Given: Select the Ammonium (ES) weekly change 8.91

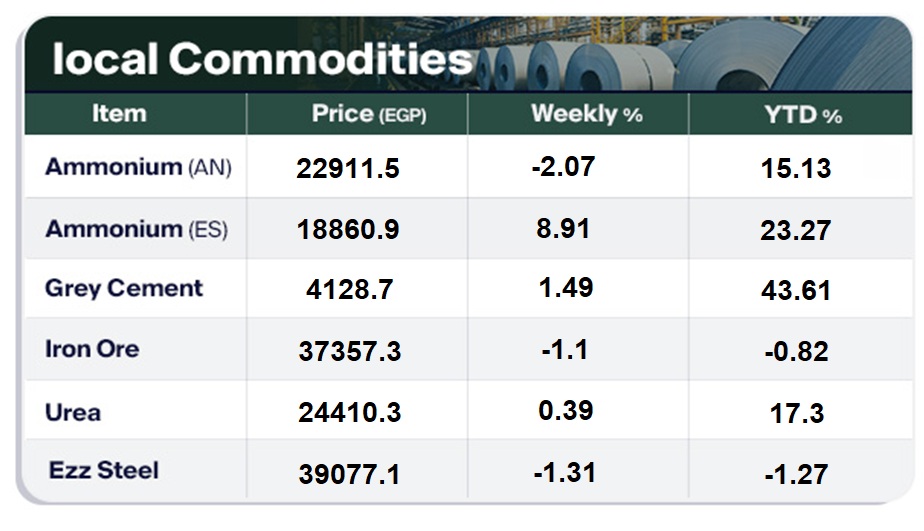Looking at the screenshot, I should [563, 228].
